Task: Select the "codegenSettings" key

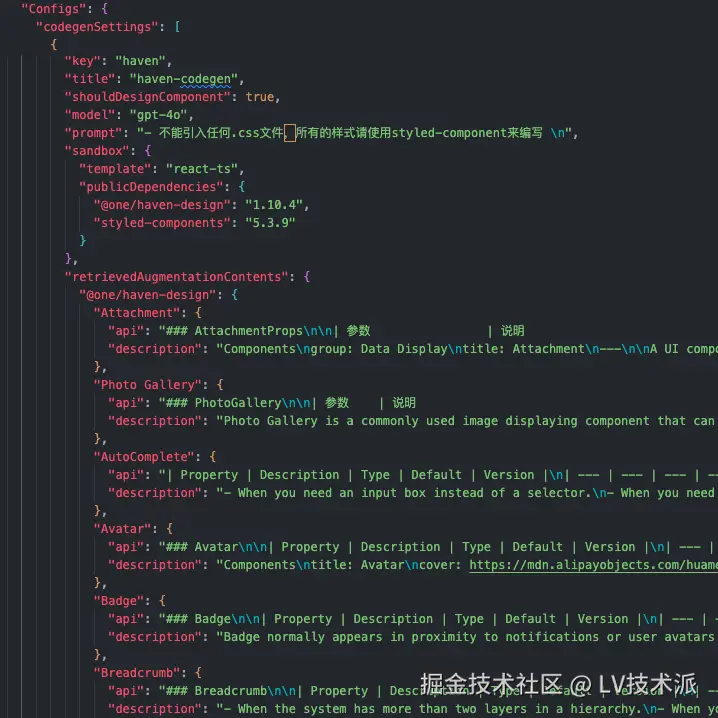Action: coord(97,27)
